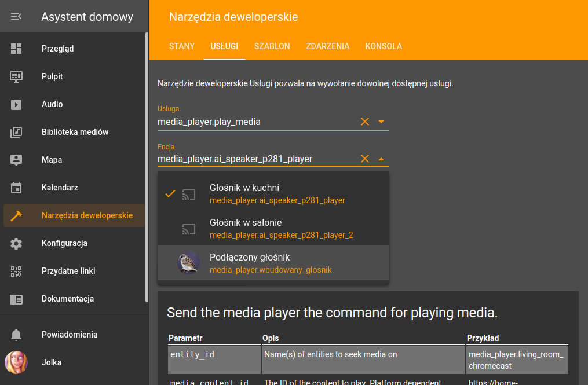Viewport: 588px width, 385px height.
Task: Open the Audio play icon
Action: (x=16, y=104)
